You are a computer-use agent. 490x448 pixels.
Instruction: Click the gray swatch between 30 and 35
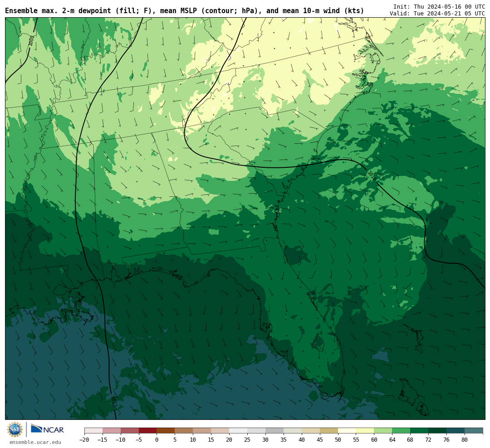point(274,431)
